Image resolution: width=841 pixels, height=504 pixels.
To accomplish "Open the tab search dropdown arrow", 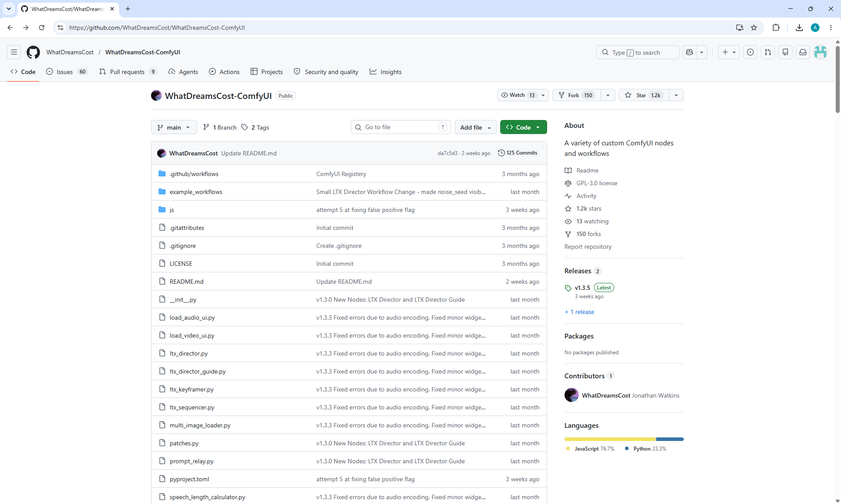I will pyautogui.click(x=9, y=9).
